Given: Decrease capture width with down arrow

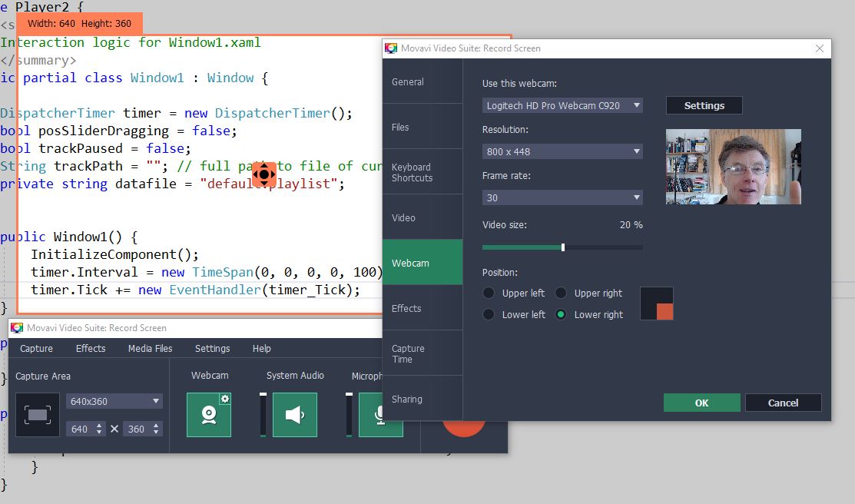Looking at the screenshot, I should pyautogui.click(x=98, y=432).
